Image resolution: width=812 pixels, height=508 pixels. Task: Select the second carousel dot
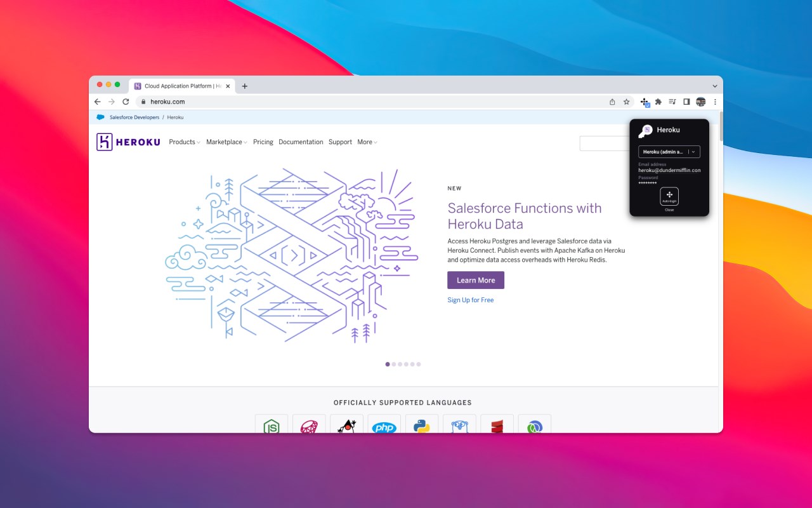point(394,364)
